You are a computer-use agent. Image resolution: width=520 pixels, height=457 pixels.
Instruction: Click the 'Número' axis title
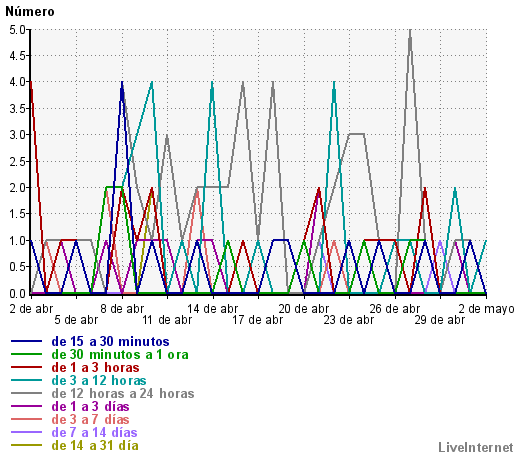[x=30, y=12]
